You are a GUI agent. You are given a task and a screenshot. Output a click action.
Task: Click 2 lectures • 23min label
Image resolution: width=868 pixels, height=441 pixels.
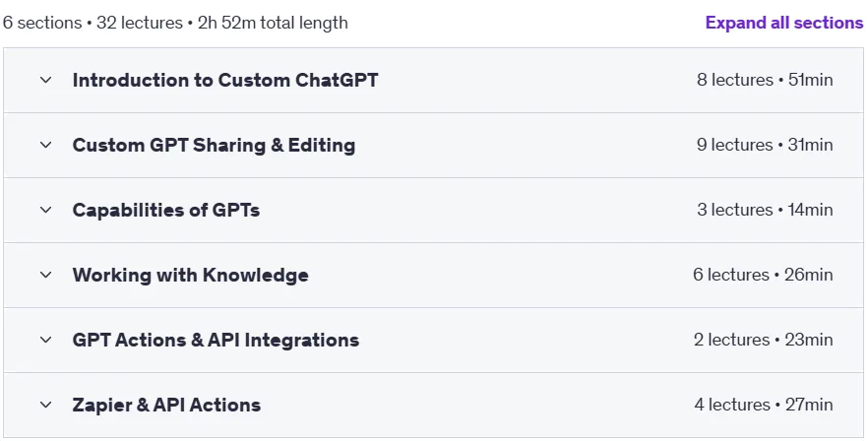pos(764,340)
